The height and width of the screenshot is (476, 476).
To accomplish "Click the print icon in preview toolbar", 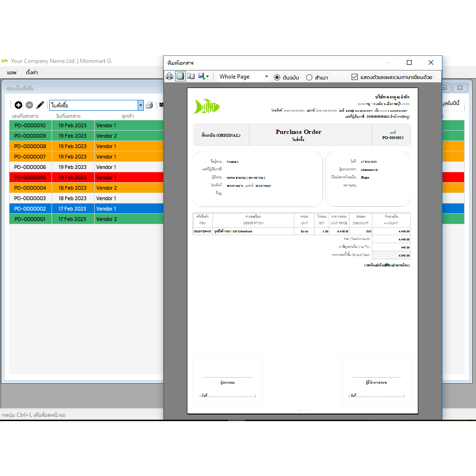I will click(x=169, y=77).
